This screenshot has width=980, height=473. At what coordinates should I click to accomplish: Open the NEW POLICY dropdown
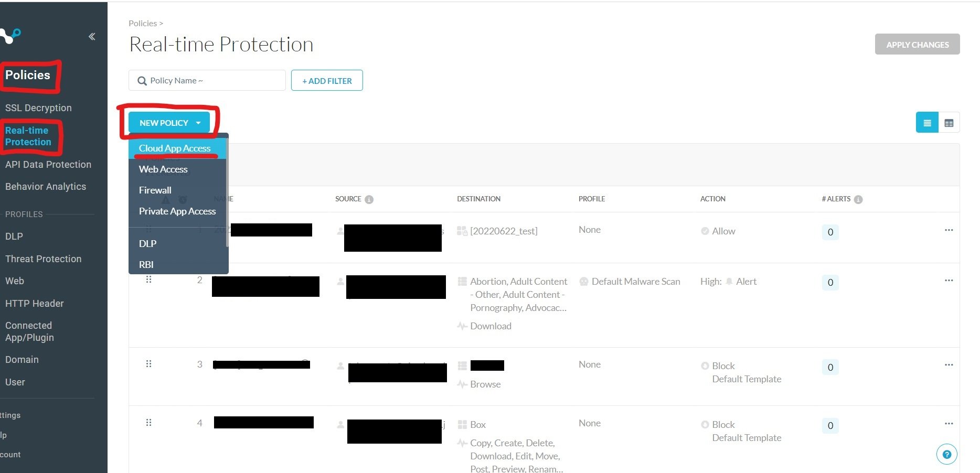[169, 123]
